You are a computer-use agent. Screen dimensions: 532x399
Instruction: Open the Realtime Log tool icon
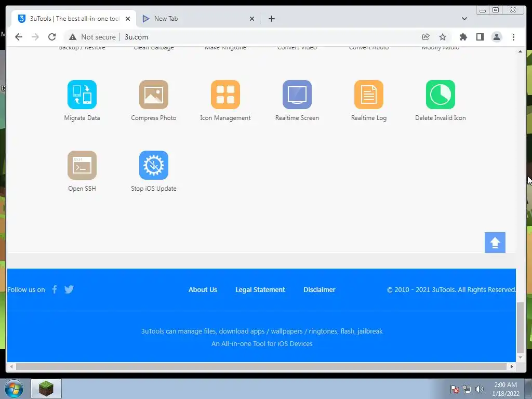(368, 95)
